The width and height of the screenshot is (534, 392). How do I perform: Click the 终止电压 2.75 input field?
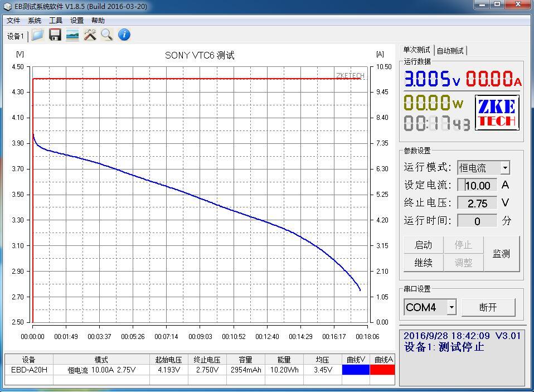[x=477, y=203]
